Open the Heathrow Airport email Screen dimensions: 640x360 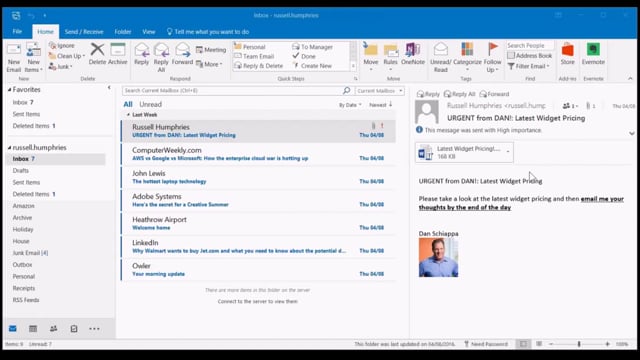point(258,223)
